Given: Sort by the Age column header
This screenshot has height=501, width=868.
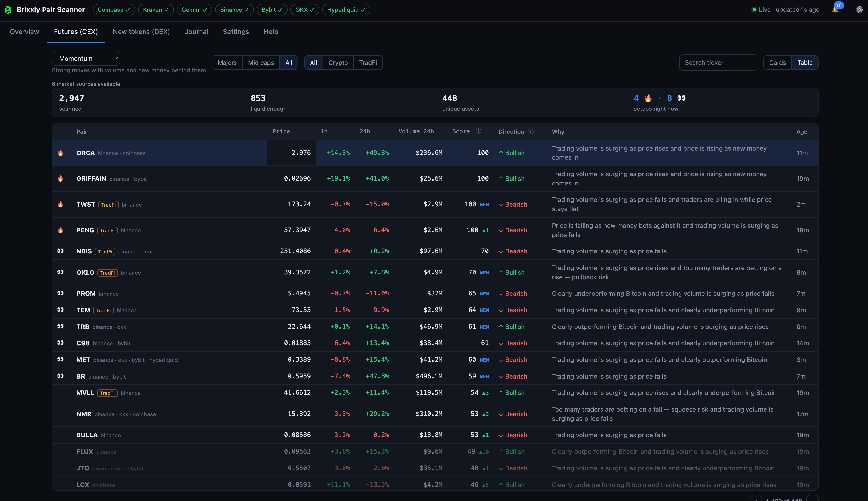Looking at the screenshot, I should pos(801,131).
